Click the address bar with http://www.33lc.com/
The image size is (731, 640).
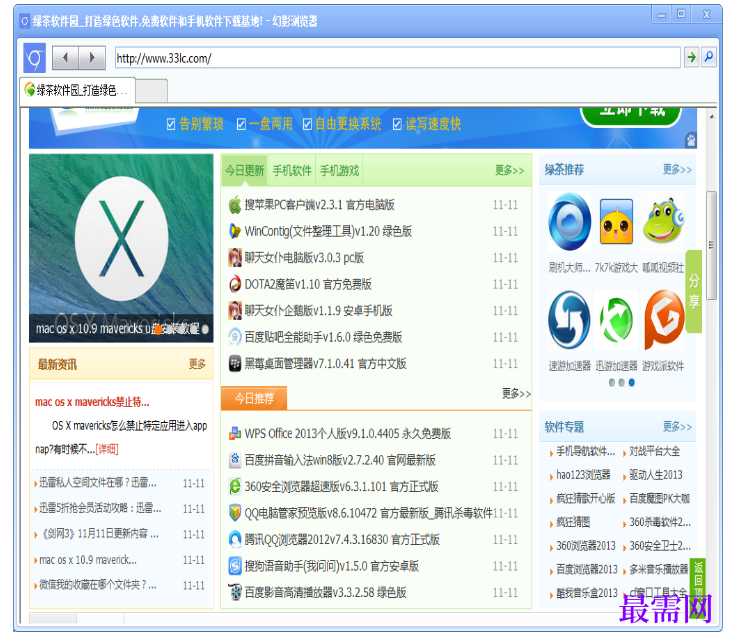tap(398, 58)
